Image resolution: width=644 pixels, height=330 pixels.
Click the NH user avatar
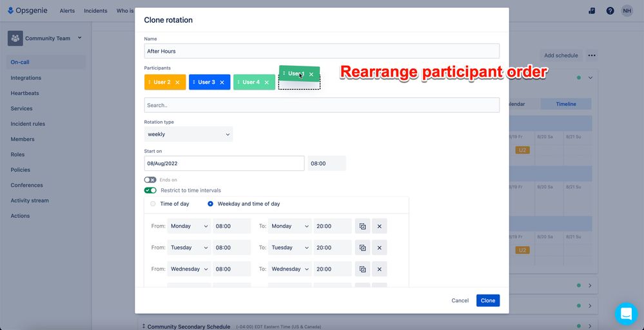[627, 11]
